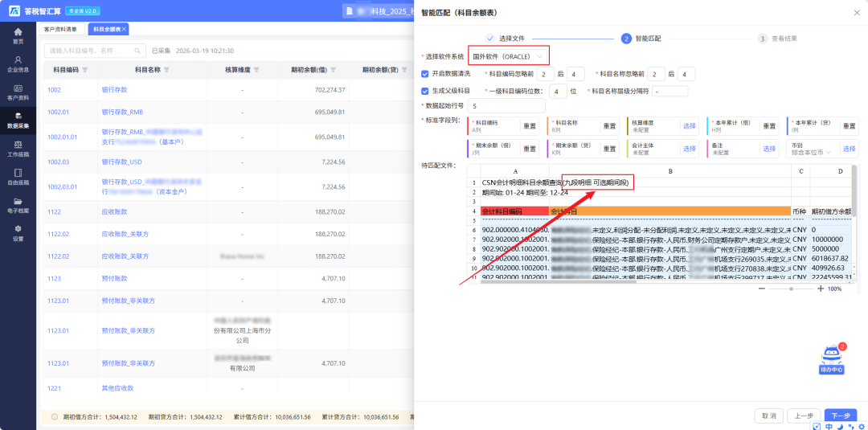This screenshot has width=868, height=430.
Task: Click the 下一步 button
Action: tap(841, 416)
